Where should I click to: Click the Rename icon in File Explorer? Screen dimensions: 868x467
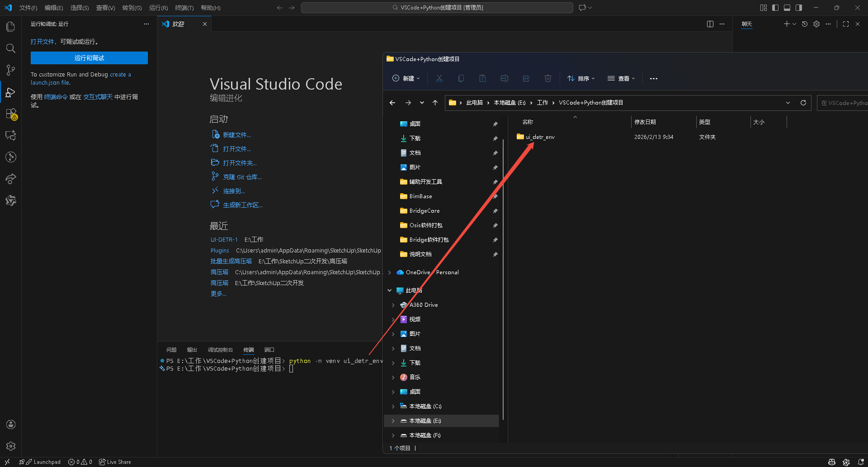[x=504, y=78]
